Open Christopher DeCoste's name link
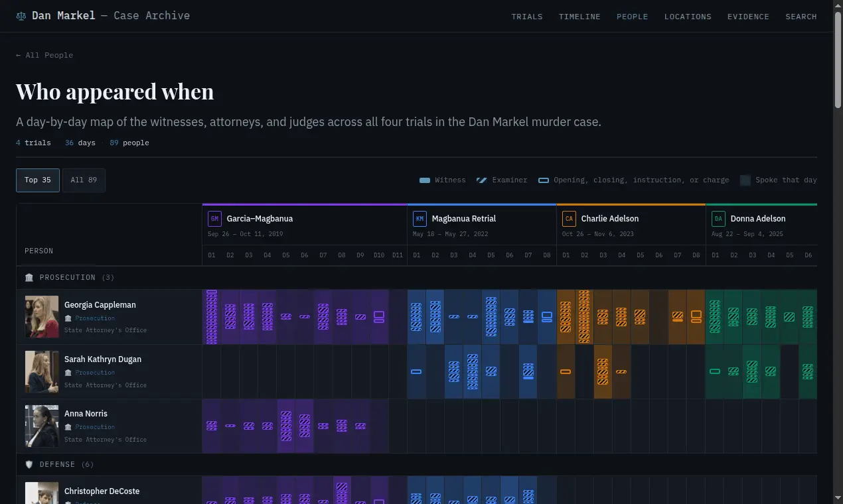 point(102,491)
